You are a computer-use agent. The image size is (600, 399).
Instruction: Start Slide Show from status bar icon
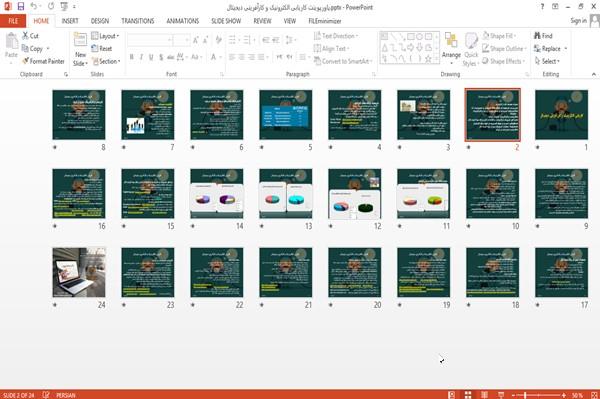coord(501,395)
